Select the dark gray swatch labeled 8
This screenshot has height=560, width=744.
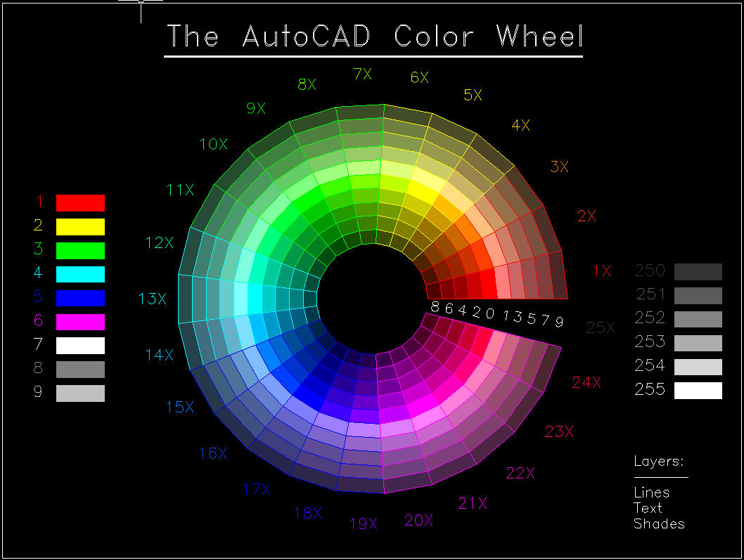coord(80,369)
